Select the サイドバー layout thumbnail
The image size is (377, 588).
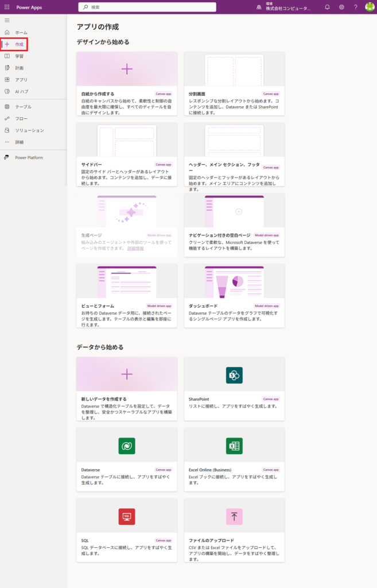[x=127, y=140]
